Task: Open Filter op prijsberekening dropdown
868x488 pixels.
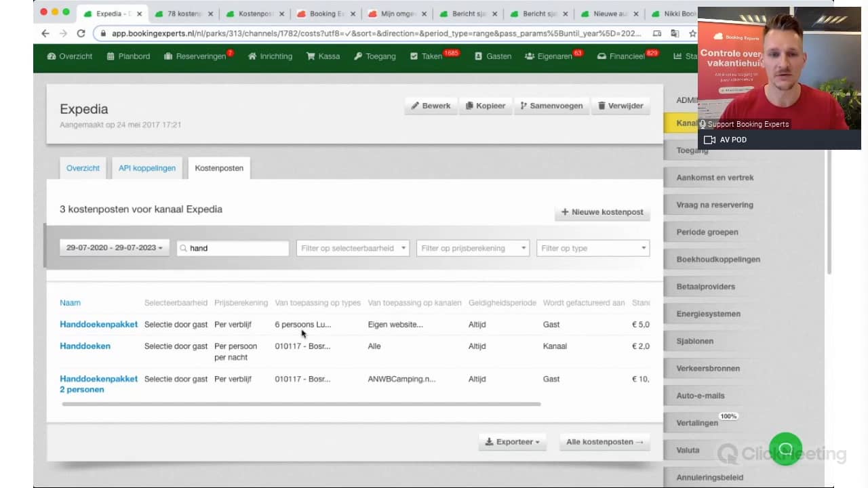Action: point(473,248)
